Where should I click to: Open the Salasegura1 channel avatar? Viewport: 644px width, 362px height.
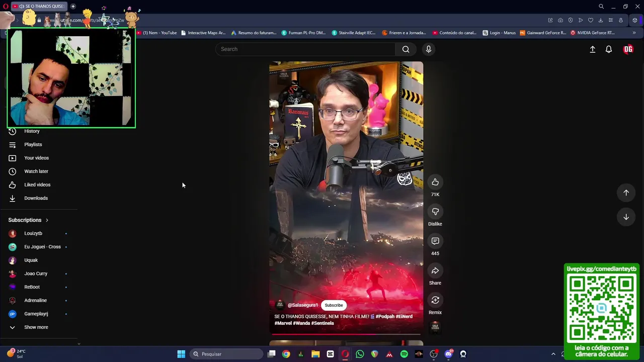tap(280, 305)
